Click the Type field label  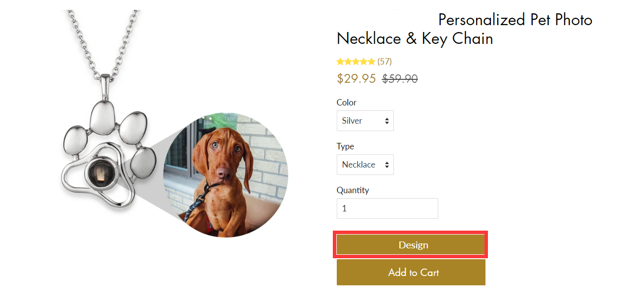pos(345,146)
